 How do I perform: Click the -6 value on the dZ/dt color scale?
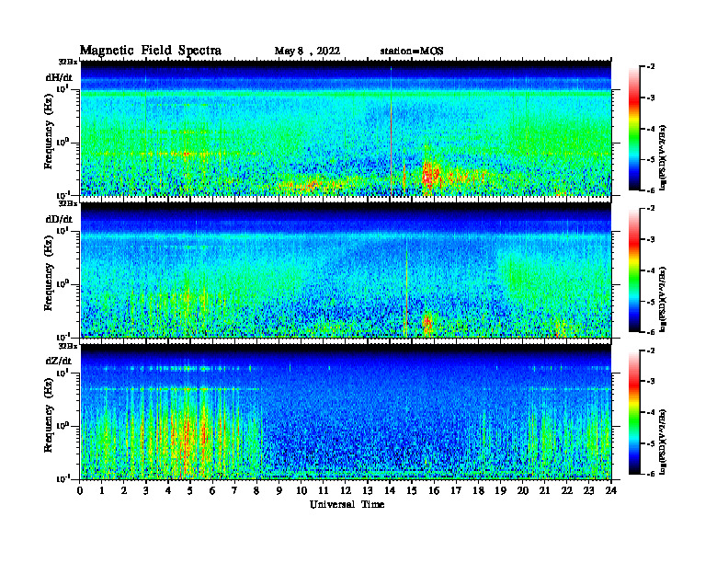coord(651,474)
